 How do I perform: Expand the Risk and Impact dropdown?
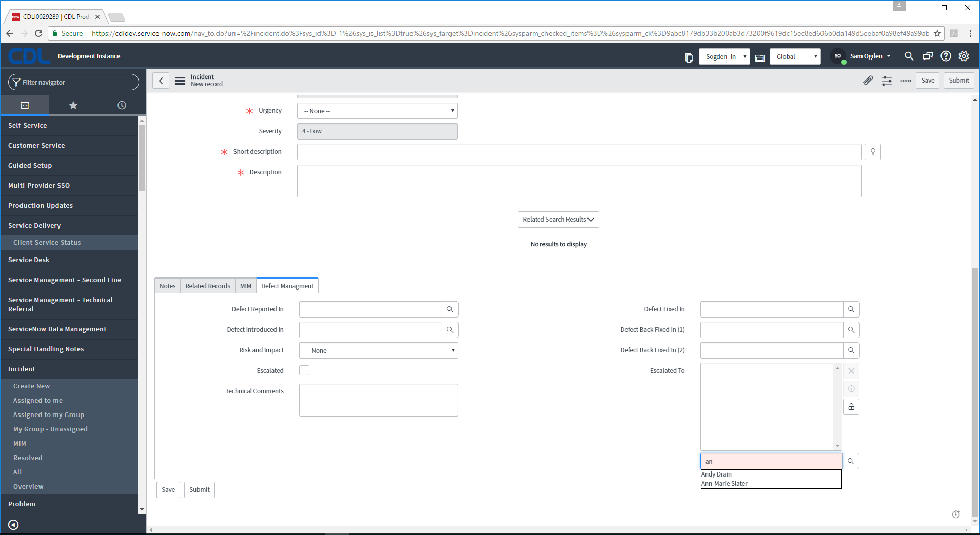pyautogui.click(x=378, y=350)
